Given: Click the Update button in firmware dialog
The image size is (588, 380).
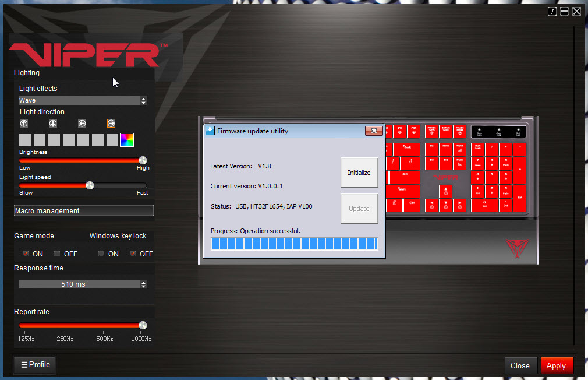Looking at the screenshot, I should point(359,209).
